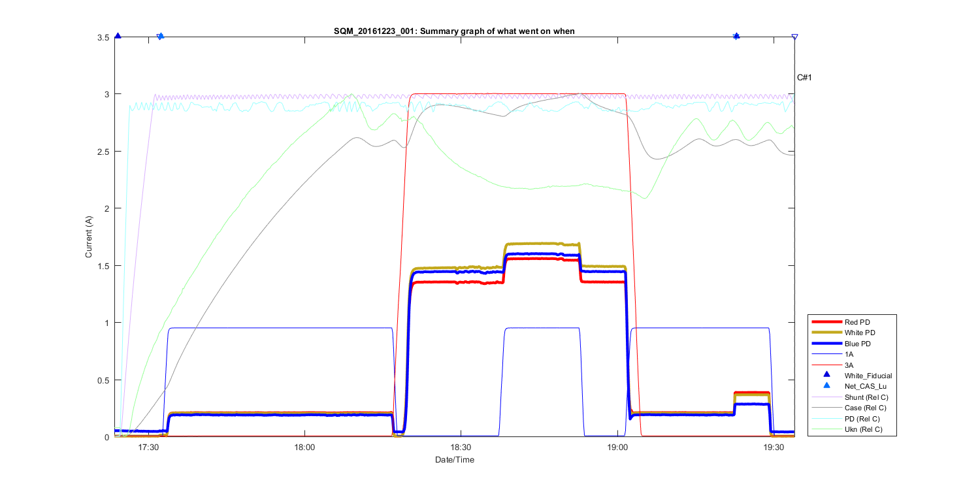The width and height of the screenshot is (980, 490).
Task: Click the Net_CAS_Lu triangle marker in legend
Action: (826, 386)
